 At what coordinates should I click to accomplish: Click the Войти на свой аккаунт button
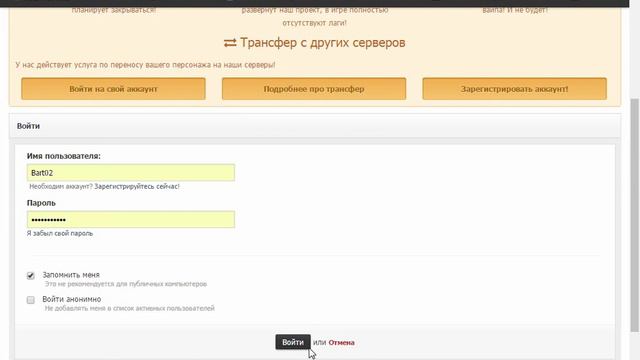(113, 89)
